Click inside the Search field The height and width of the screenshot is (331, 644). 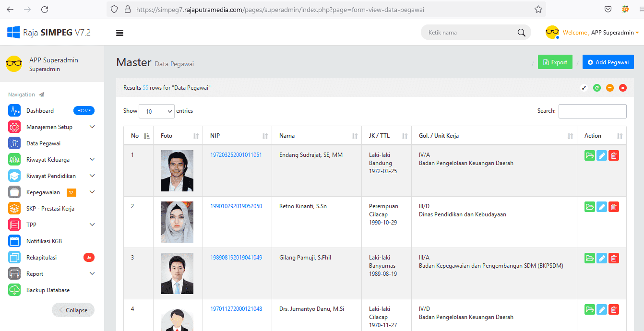pyautogui.click(x=592, y=111)
